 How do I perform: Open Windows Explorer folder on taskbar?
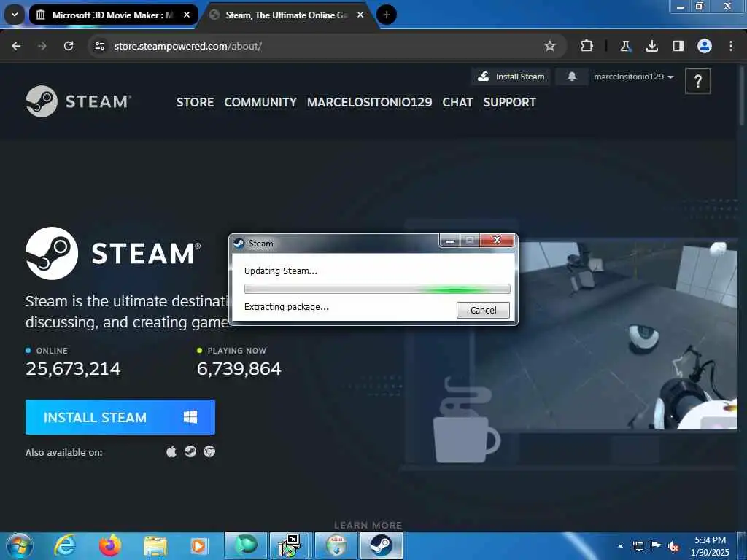tap(155, 545)
